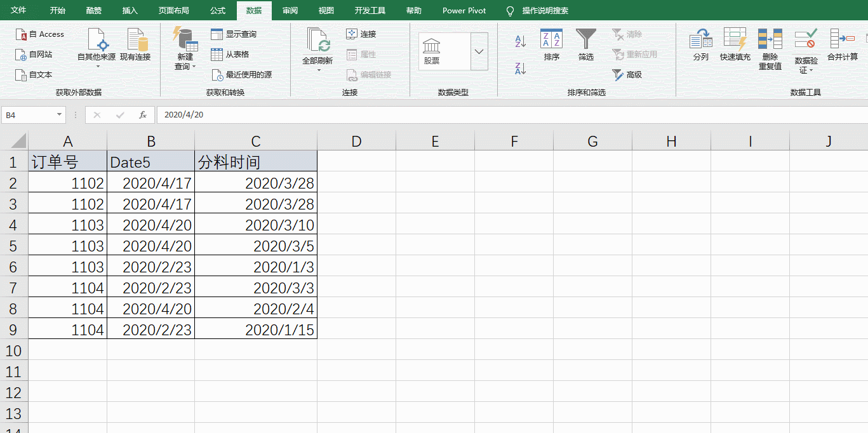The height and width of the screenshot is (433, 868).
Task: Click formula bar showing 2020/4/20
Action: (x=512, y=115)
